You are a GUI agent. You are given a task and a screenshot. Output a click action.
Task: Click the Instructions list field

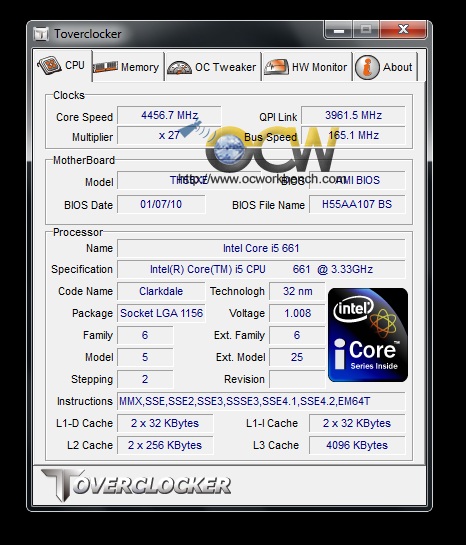point(261,401)
